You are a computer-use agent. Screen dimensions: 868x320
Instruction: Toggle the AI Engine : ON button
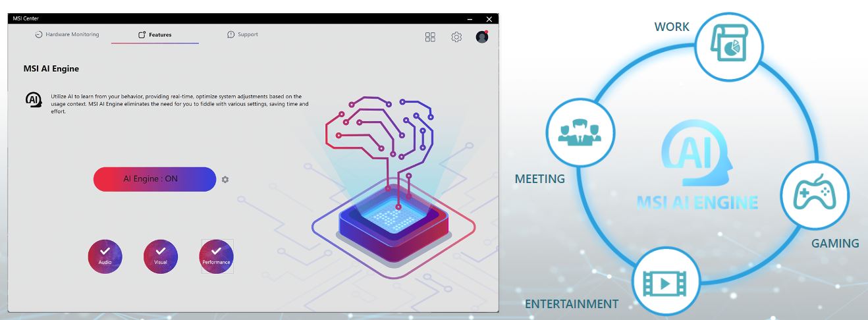(x=155, y=179)
